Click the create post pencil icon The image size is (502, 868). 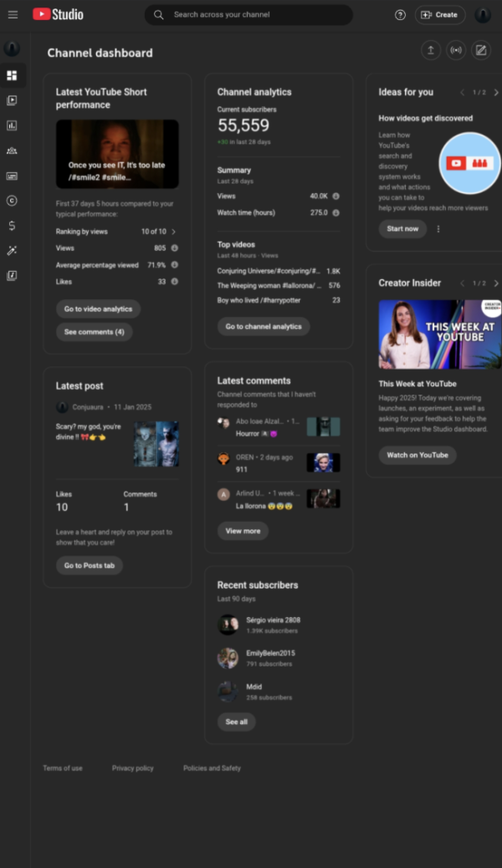[x=480, y=50]
